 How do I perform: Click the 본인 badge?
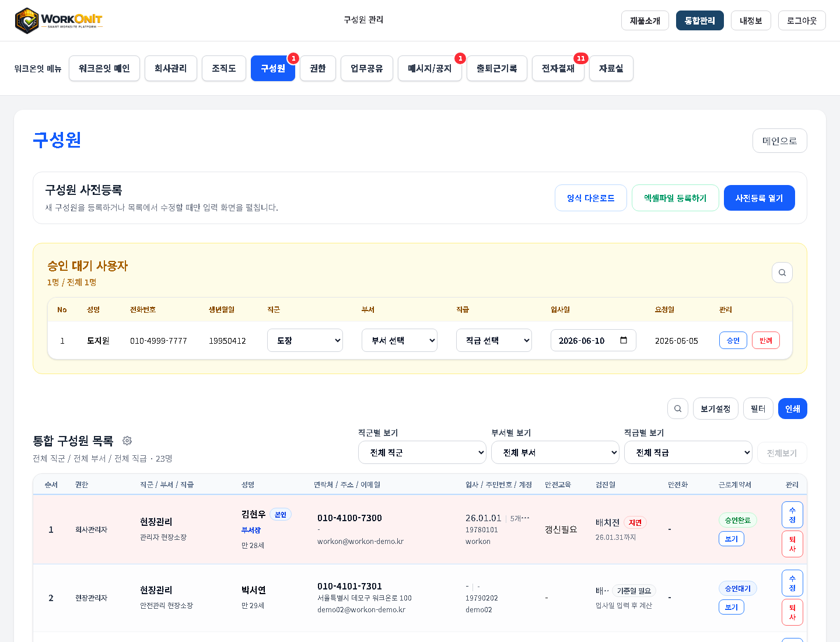click(x=281, y=515)
